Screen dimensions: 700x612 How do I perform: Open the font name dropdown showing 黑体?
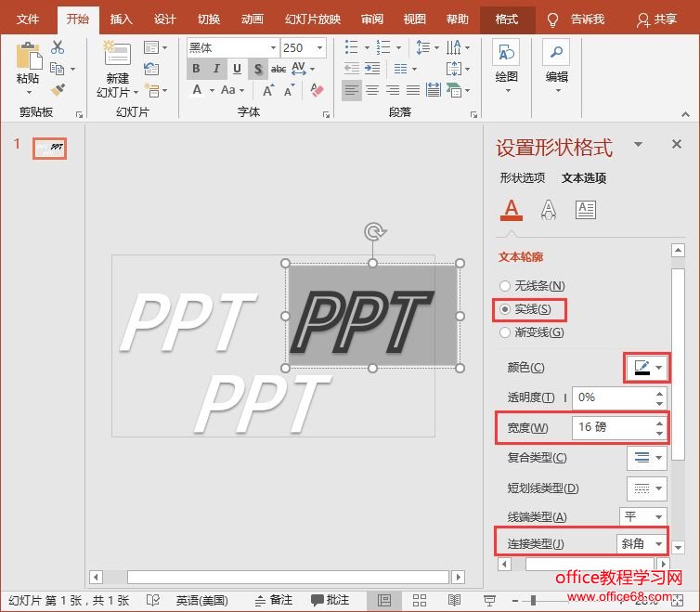pyautogui.click(x=273, y=47)
